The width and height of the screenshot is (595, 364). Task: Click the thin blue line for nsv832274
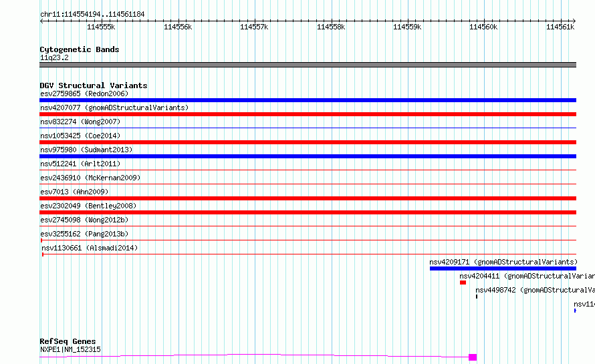pyautogui.click(x=308, y=128)
